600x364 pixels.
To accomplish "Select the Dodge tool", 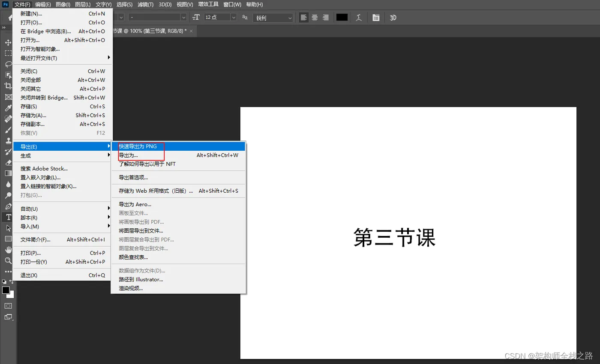I will point(8,195).
